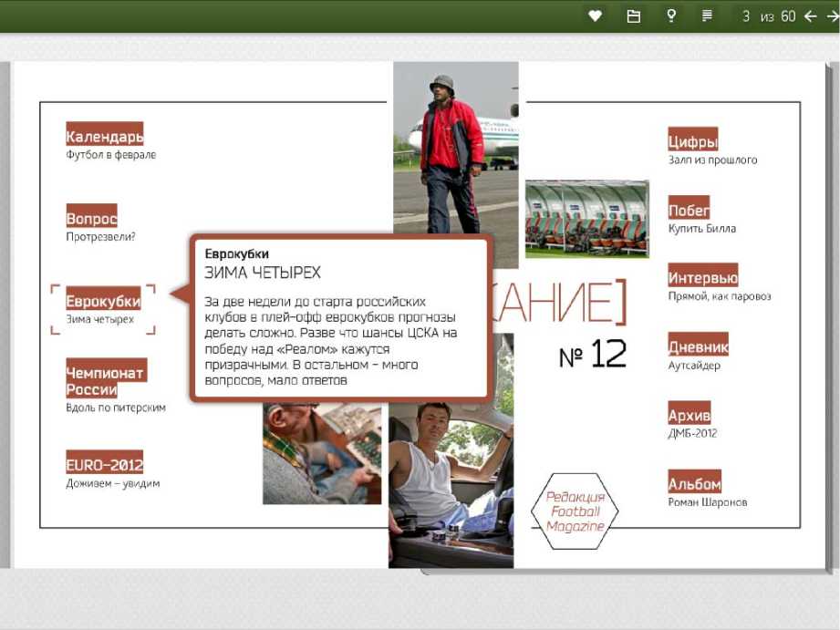The height and width of the screenshot is (630, 840).
Task: Open the Календарь section
Action: [x=105, y=134]
